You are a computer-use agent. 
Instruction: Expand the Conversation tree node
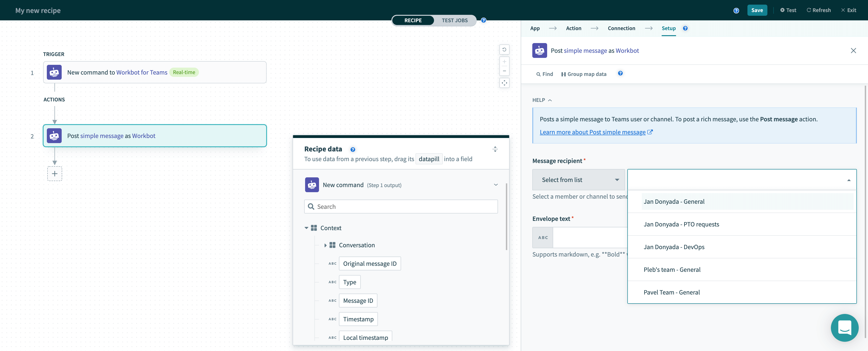325,245
